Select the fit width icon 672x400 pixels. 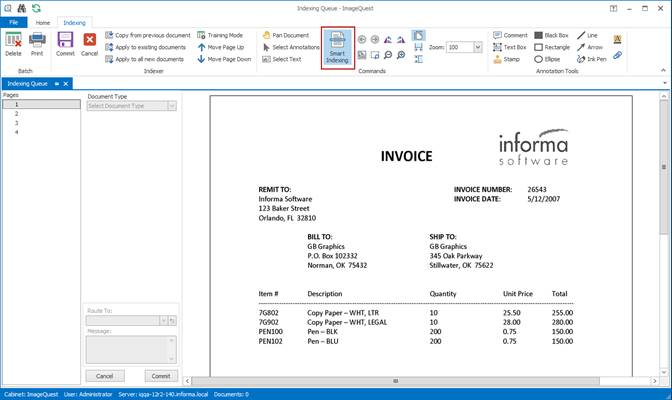tap(419, 47)
